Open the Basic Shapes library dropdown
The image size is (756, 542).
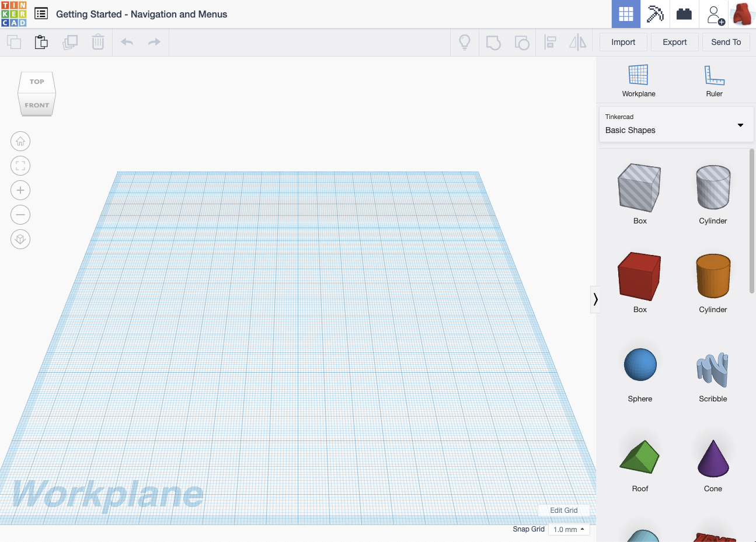(x=676, y=124)
